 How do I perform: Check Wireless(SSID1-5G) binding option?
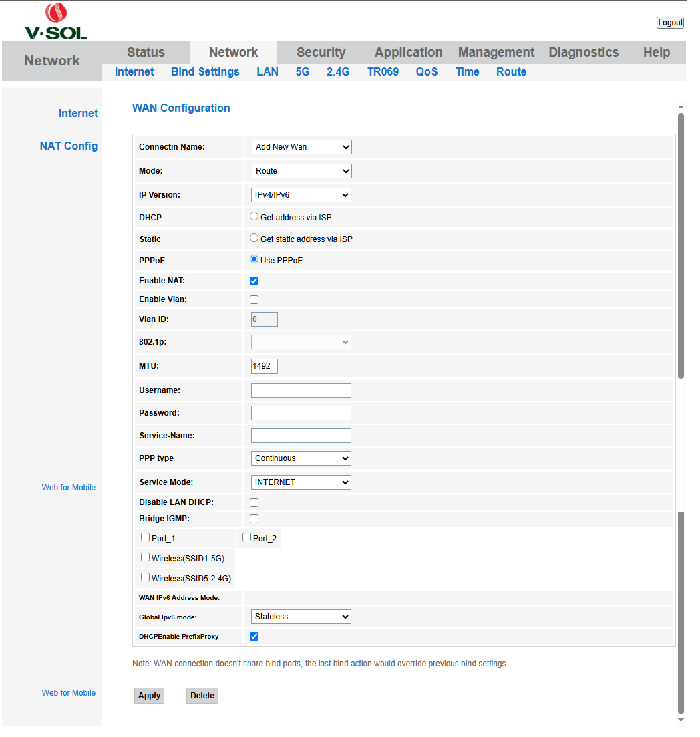(x=145, y=557)
